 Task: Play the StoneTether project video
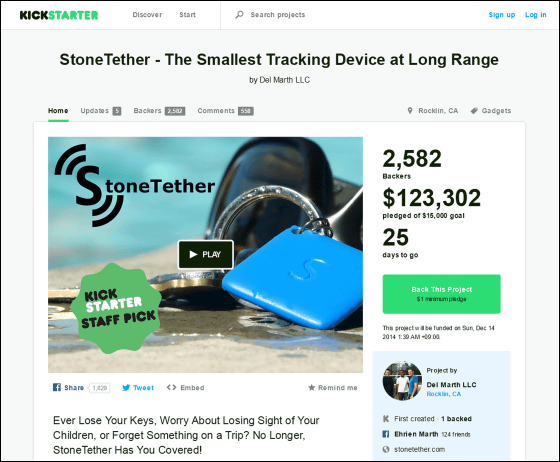pos(206,254)
